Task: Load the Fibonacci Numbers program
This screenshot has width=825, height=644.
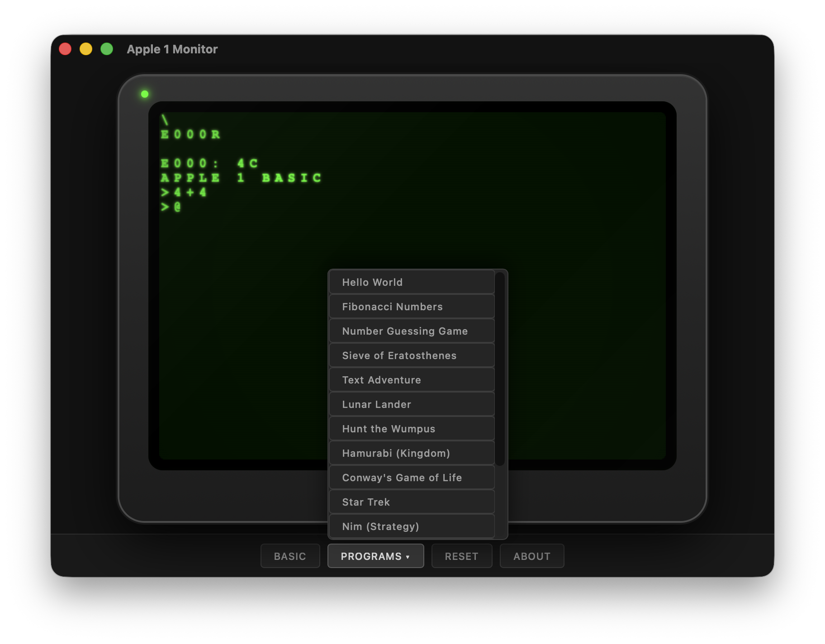Action: (x=412, y=307)
